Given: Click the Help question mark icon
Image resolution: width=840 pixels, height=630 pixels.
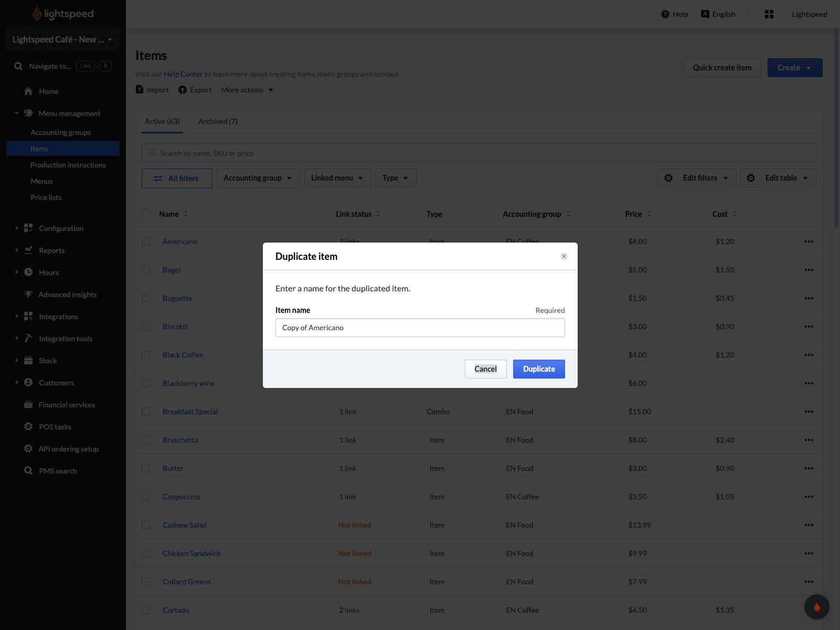Looking at the screenshot, I should (665, 14).
